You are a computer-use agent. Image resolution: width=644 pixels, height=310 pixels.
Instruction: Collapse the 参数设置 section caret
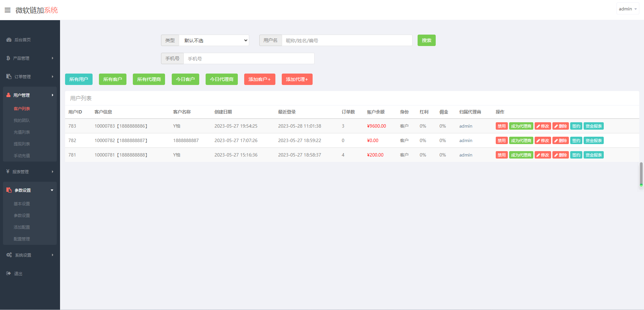click(x=52, y=190)
